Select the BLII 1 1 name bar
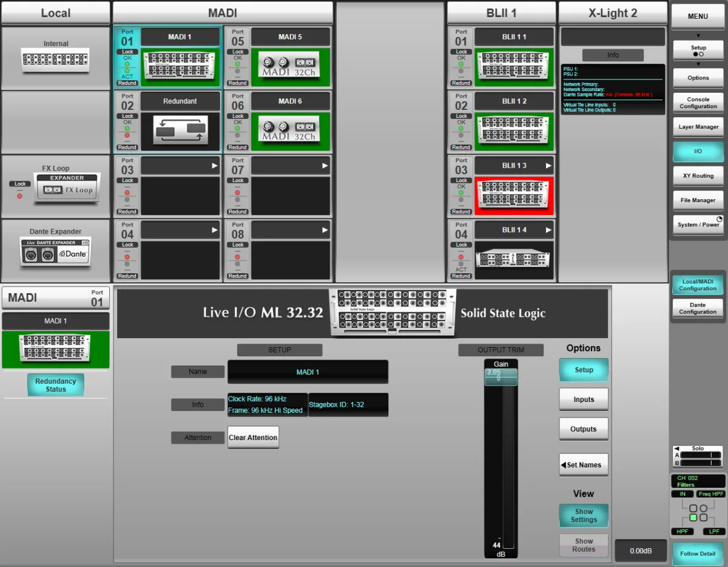This screenshot has width=728, height=567. tap(514, 36)
